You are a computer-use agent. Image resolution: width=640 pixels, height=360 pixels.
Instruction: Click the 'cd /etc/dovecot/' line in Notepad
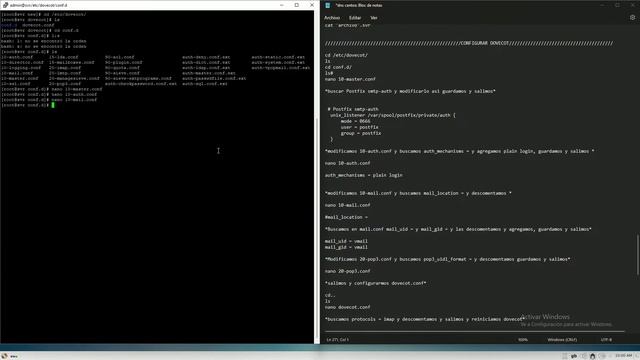click(346, 55)
